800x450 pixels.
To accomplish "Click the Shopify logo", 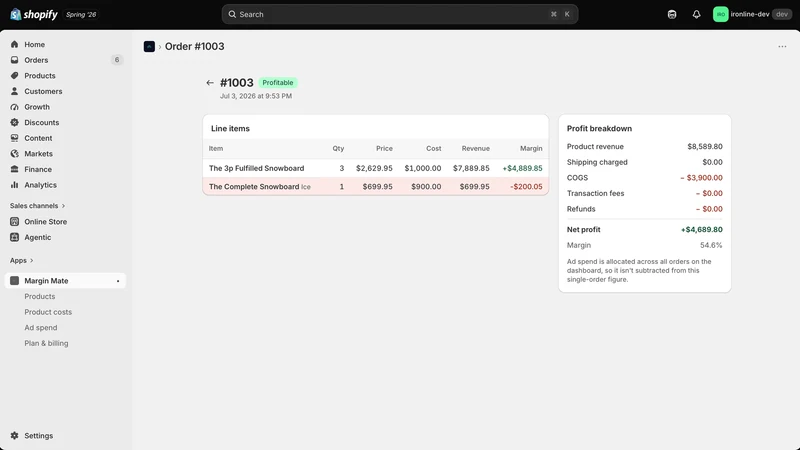I will [34, 14].
